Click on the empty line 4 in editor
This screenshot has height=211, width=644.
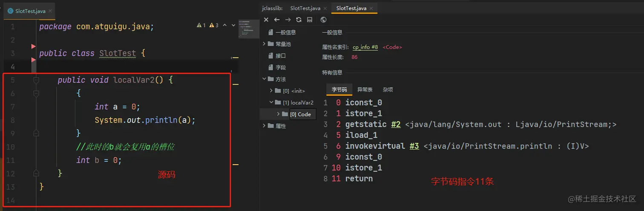coord(136,66)
